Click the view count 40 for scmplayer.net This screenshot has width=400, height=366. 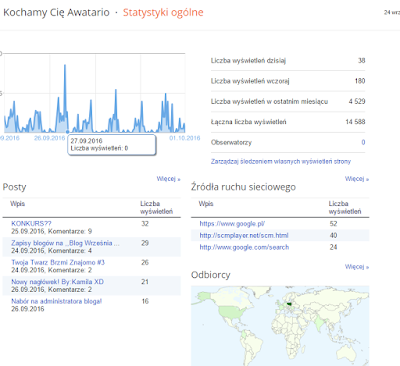[333, 235]
